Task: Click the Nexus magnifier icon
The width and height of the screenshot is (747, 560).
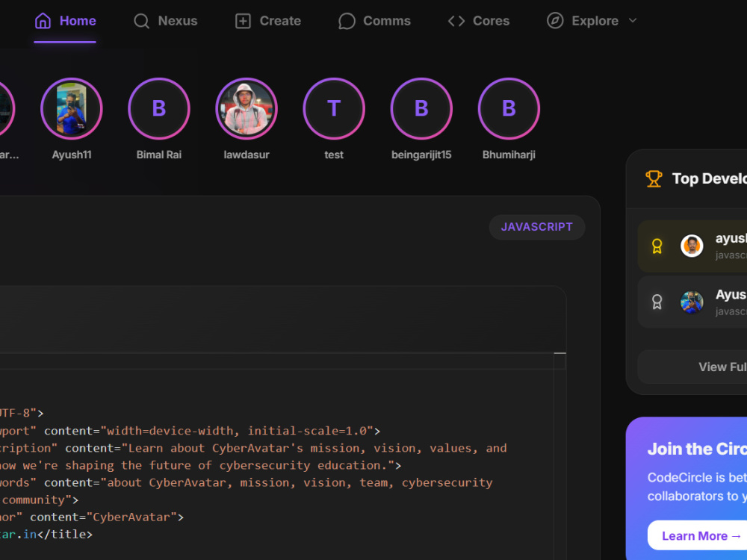Action: tap(141, 21)
